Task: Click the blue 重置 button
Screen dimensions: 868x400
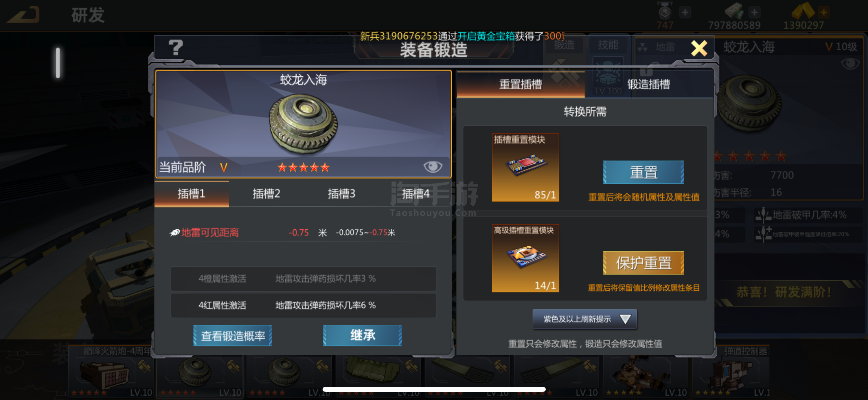Action: point(643,172)
